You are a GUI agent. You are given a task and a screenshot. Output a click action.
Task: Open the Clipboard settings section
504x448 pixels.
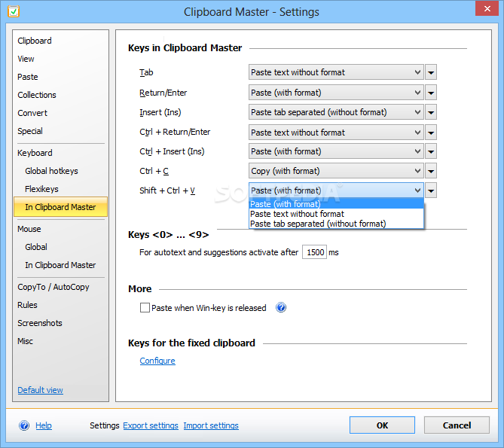pyautogui.click(x=35, y=41)
